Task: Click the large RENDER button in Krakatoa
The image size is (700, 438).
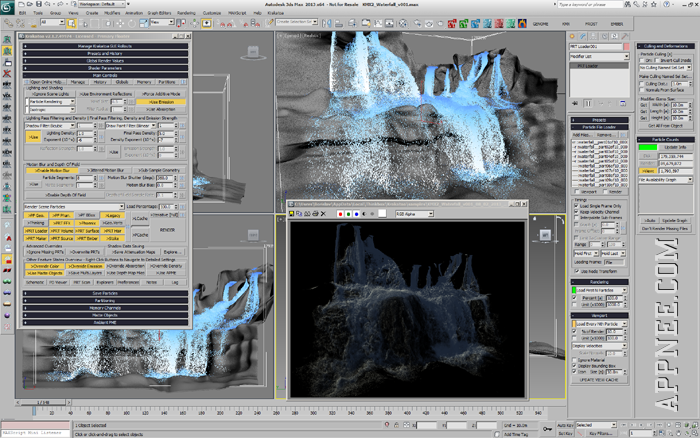Action: pyautogui.click(x=167, y=230)
